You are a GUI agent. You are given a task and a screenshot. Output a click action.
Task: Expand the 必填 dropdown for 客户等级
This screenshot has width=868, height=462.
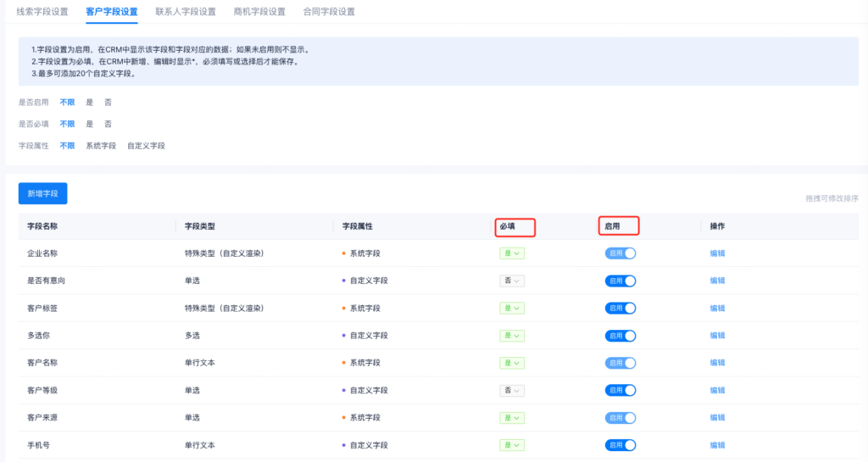coord(511,391)
